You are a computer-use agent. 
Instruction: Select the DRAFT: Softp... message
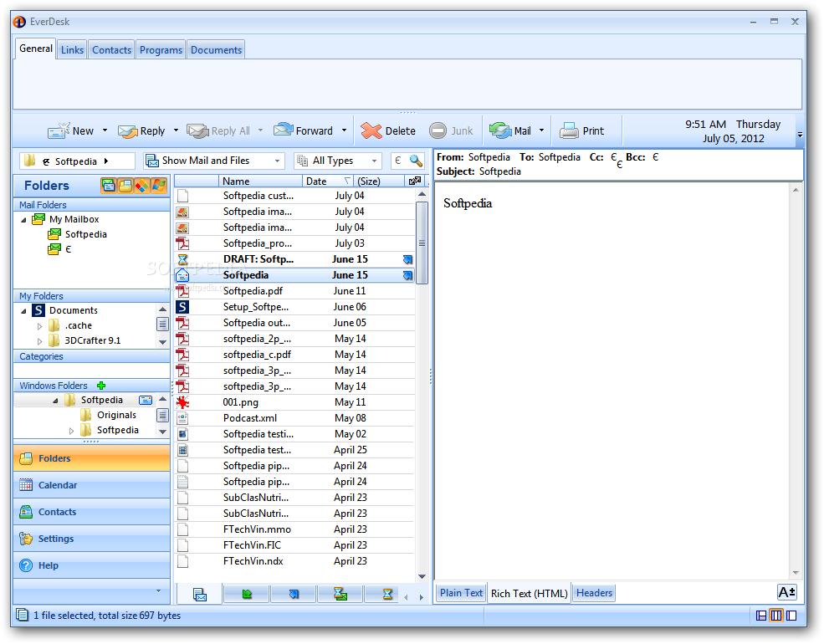click(x=294, y=259)
